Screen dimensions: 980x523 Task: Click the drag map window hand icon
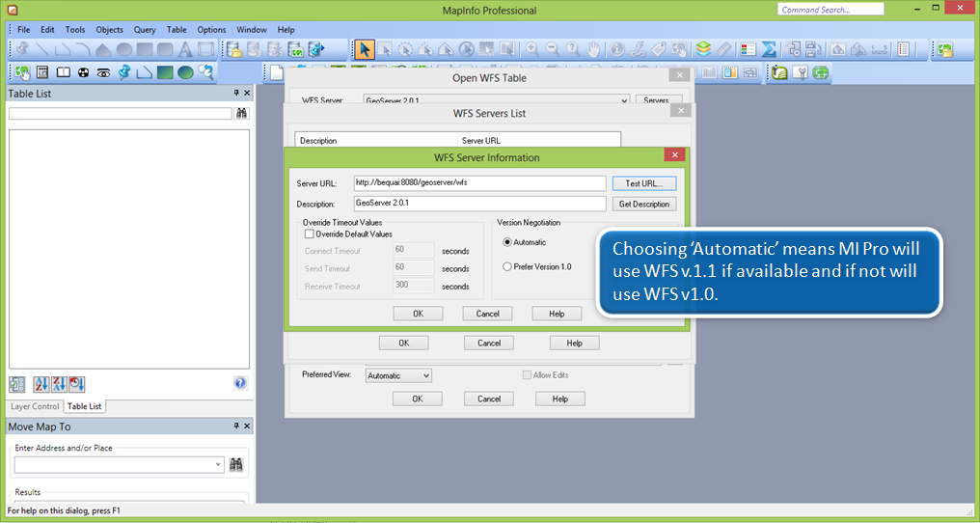tap(679, 49)
